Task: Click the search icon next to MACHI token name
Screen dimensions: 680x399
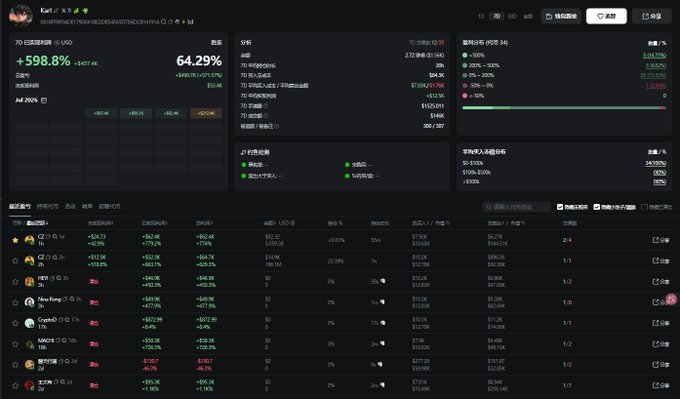Action: tap(64, 340)
